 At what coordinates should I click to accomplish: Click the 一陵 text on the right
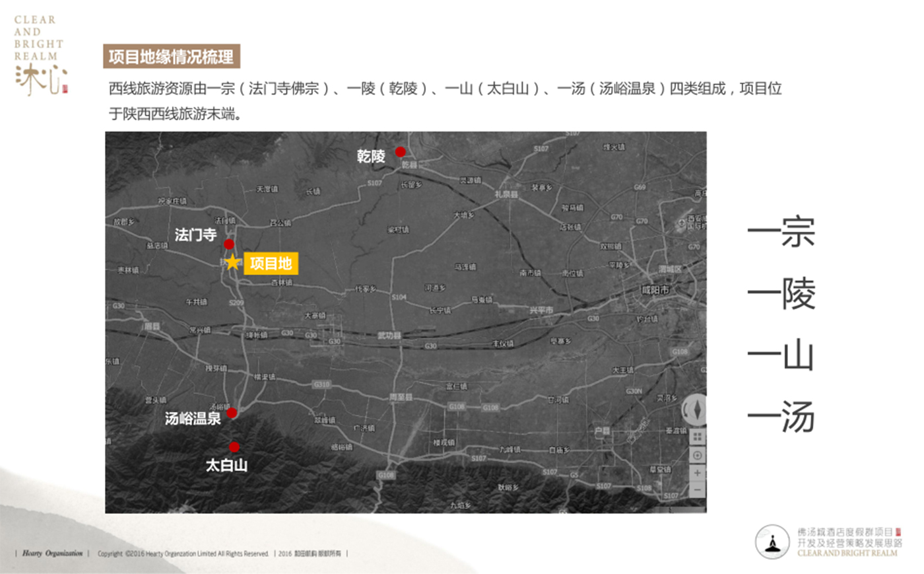781,294
